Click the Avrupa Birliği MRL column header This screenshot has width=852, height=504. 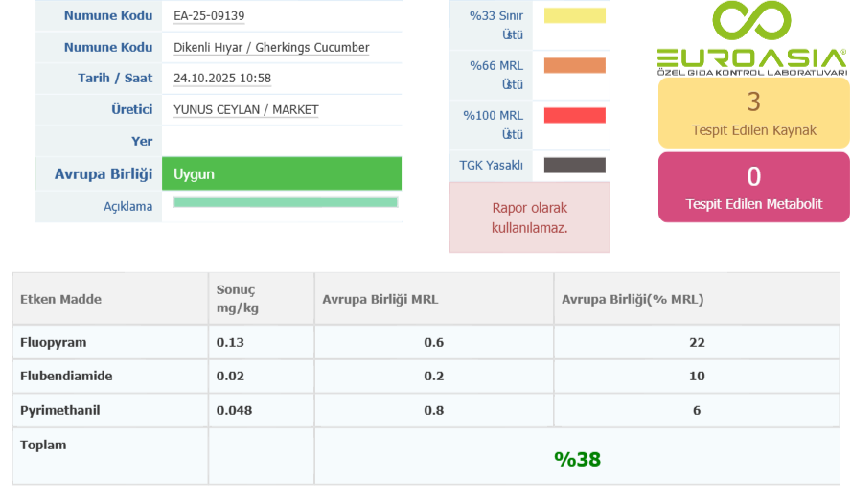380,299
